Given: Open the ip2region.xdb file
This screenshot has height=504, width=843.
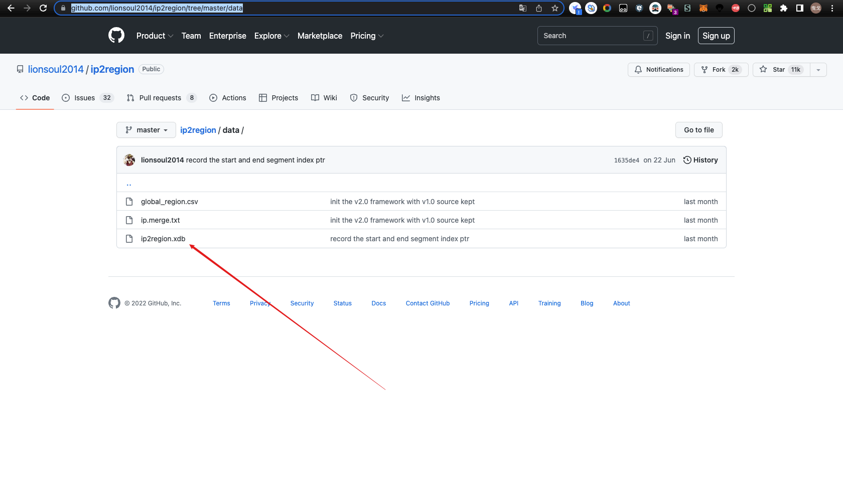Looking at the screenshot, I should pyautogui.click(x=163, y=239).
